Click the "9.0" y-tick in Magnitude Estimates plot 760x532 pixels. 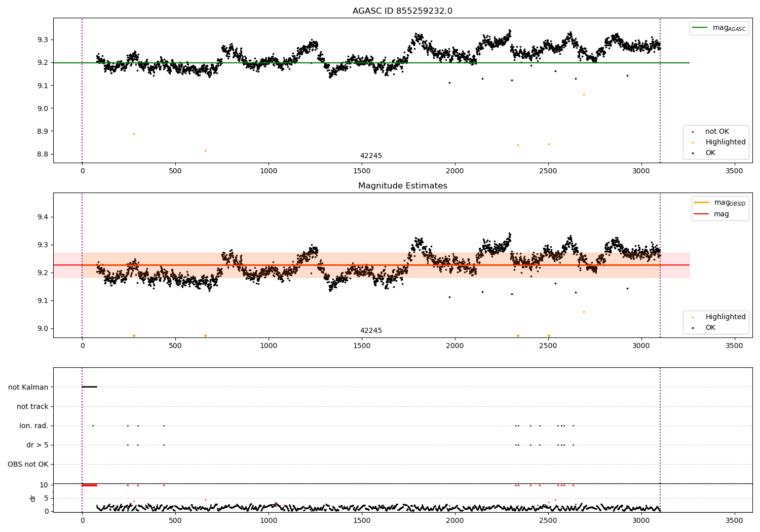click(43, 329)
